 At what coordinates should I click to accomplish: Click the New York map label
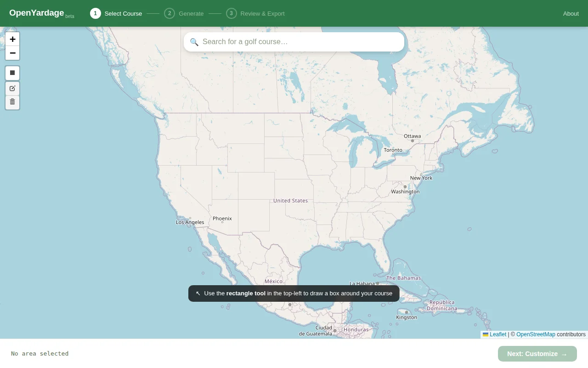421,178
